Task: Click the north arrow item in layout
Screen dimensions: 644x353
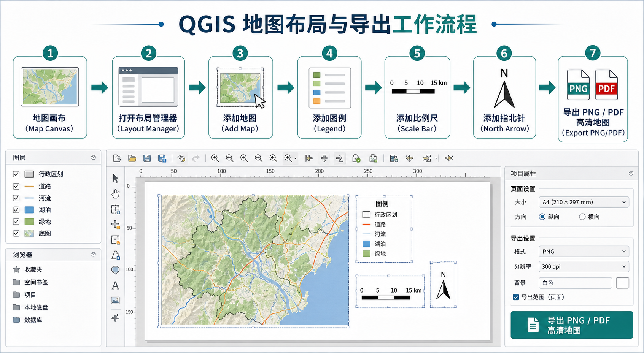Action: coord(443,285)
